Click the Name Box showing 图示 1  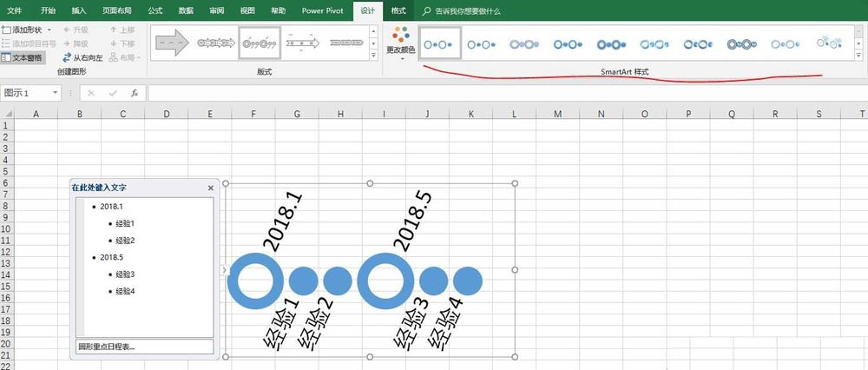(x=26, y=93)
